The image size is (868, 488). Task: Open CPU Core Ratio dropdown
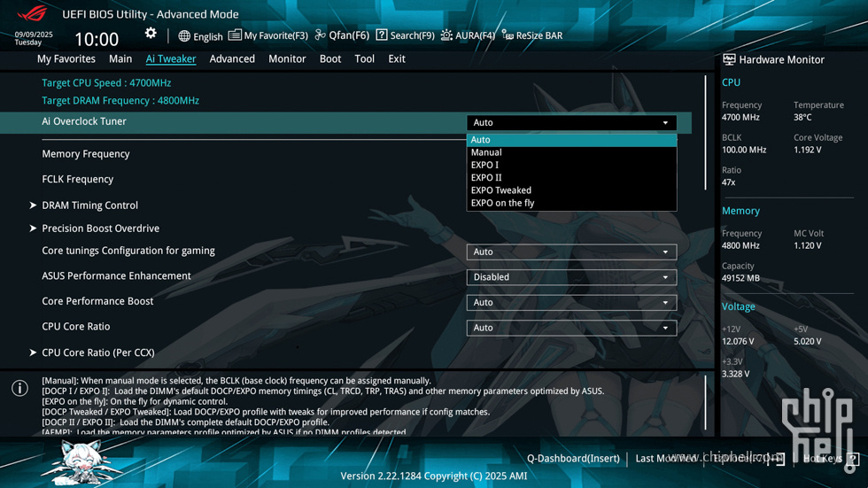[571, 328]
